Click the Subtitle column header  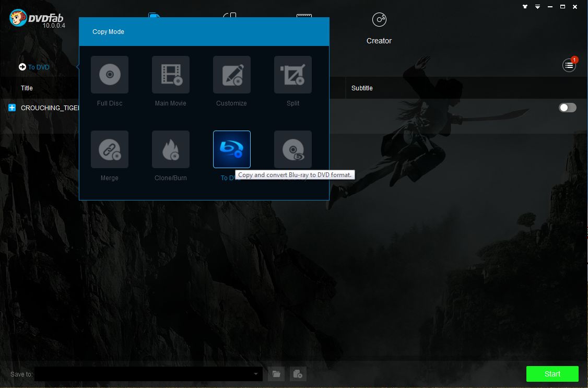[362, 88]
